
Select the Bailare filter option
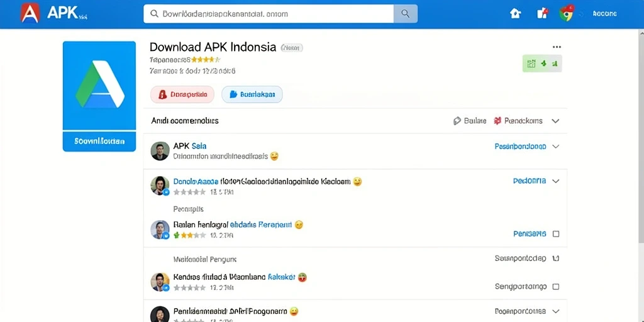(470, 121)
